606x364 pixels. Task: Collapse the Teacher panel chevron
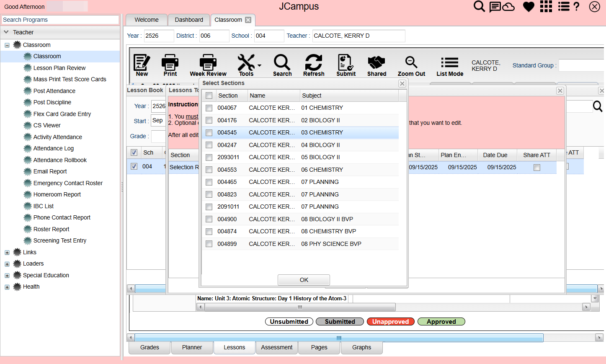6,32
